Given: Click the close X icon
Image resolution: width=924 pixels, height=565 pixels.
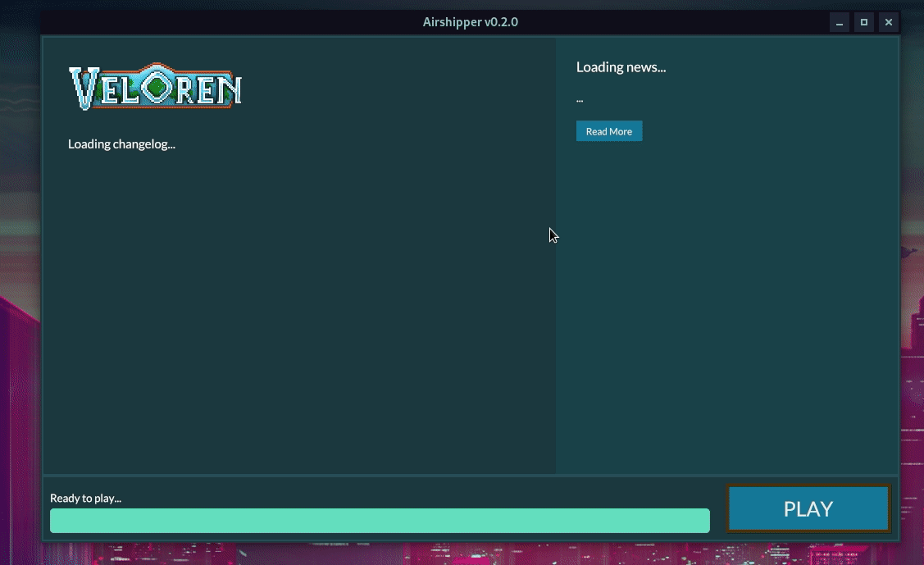Looking at the screenshot, I should 889,22.
